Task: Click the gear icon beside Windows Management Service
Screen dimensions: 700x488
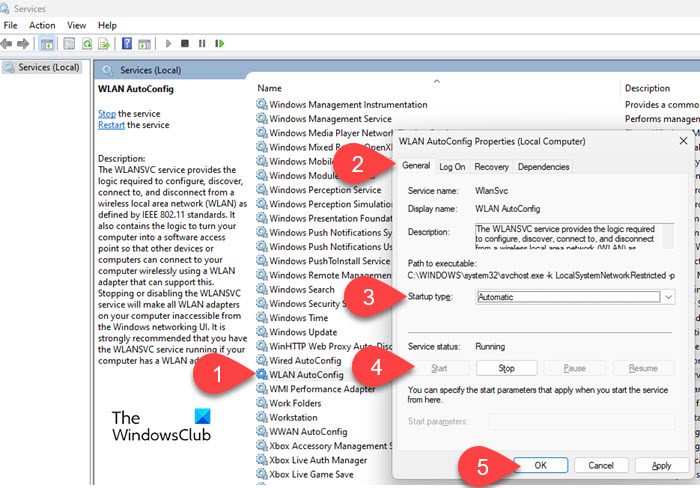Action: [262, 119]
